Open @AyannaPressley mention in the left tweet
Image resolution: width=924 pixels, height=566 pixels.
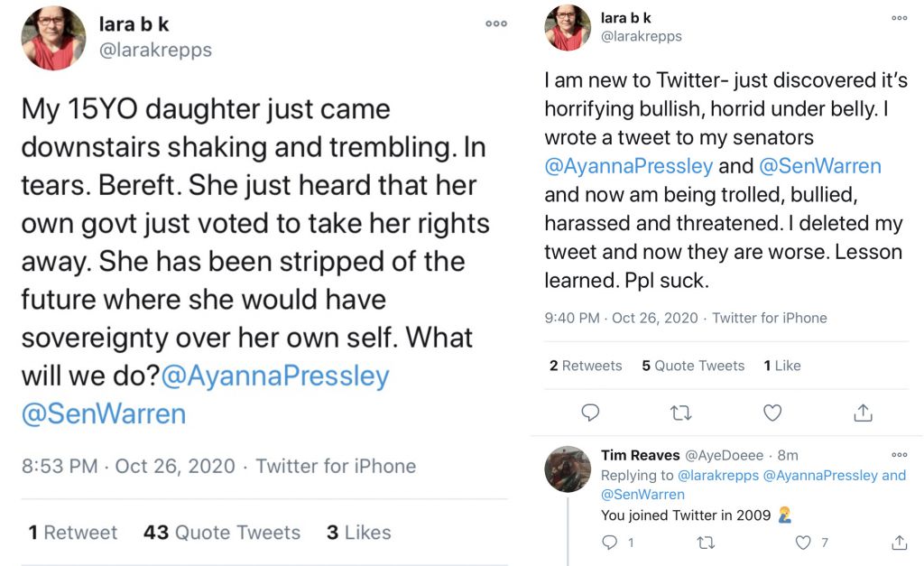(x=275, y=376)
